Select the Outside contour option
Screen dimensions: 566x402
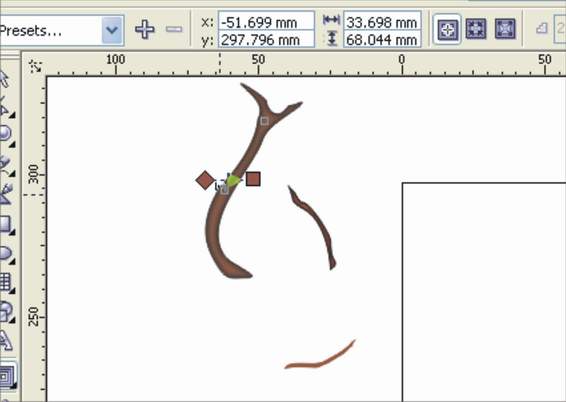tap(505, 29)
